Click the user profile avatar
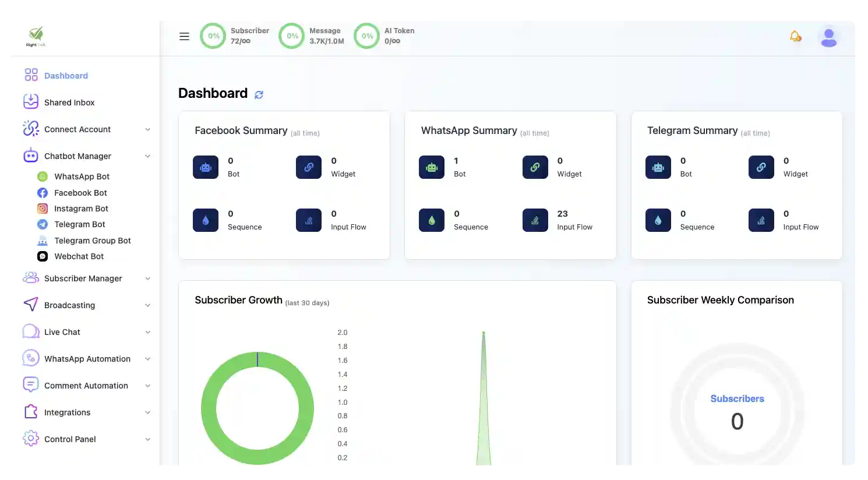 pos(828,36)
